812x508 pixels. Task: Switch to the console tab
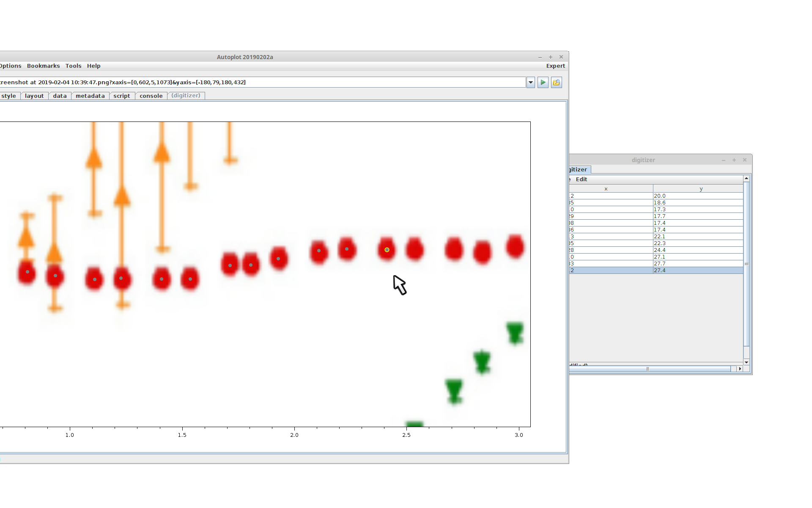(x=151, y=96)
